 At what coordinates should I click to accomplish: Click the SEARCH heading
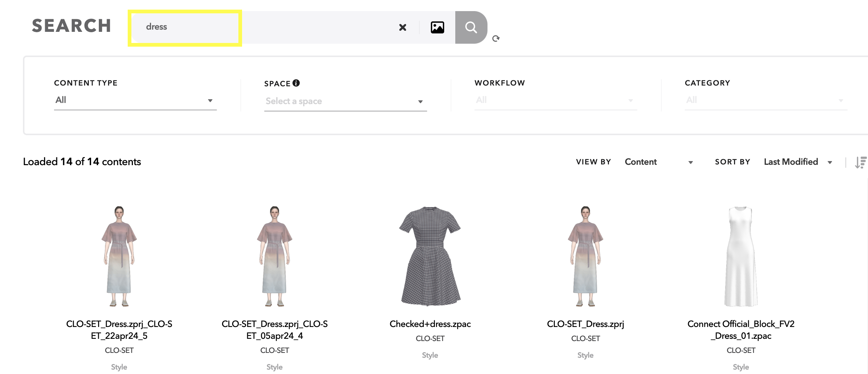[71, 26]
